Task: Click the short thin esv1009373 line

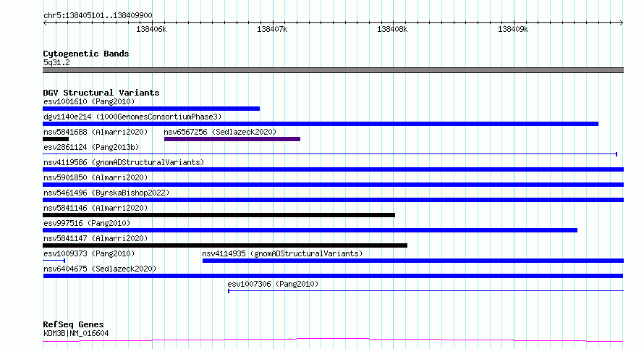Action: point(54,261)
